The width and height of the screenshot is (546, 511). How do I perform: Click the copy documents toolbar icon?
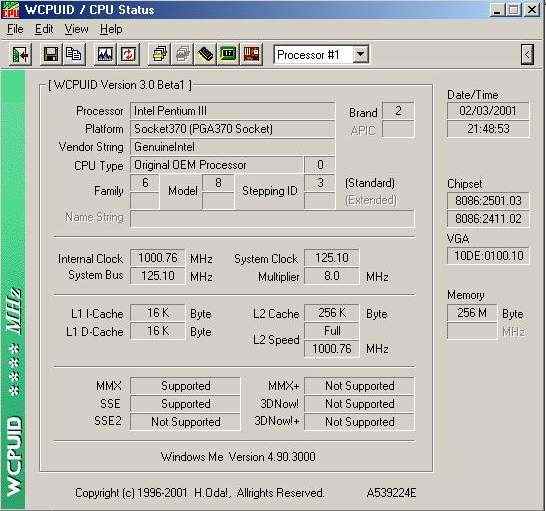[74, 54]
